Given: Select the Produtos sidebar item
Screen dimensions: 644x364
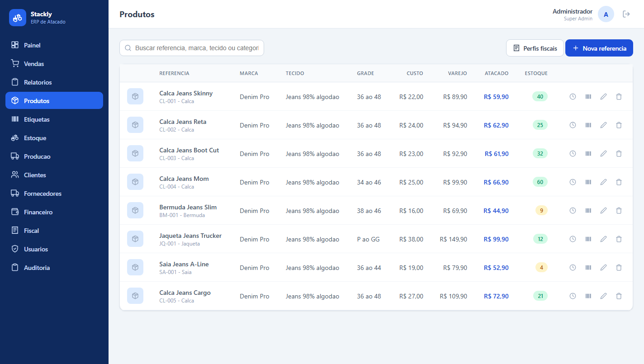Looking at the screenshot, I should point(54,100).
